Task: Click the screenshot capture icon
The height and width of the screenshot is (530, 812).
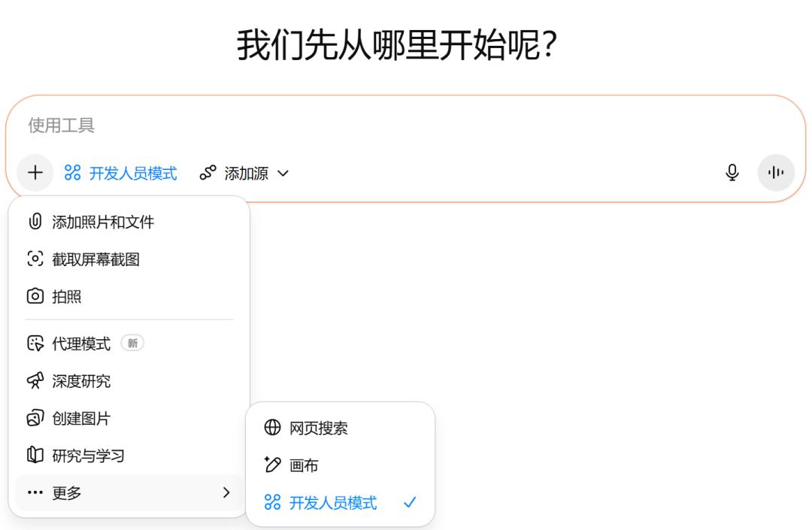Action: pyautogui.click(x=35, y=259)
